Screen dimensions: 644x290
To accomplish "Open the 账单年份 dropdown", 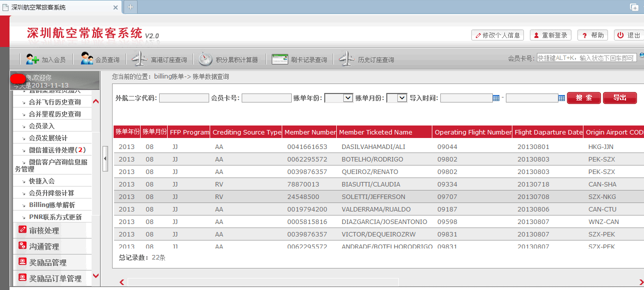I will (x=339, y=98).
